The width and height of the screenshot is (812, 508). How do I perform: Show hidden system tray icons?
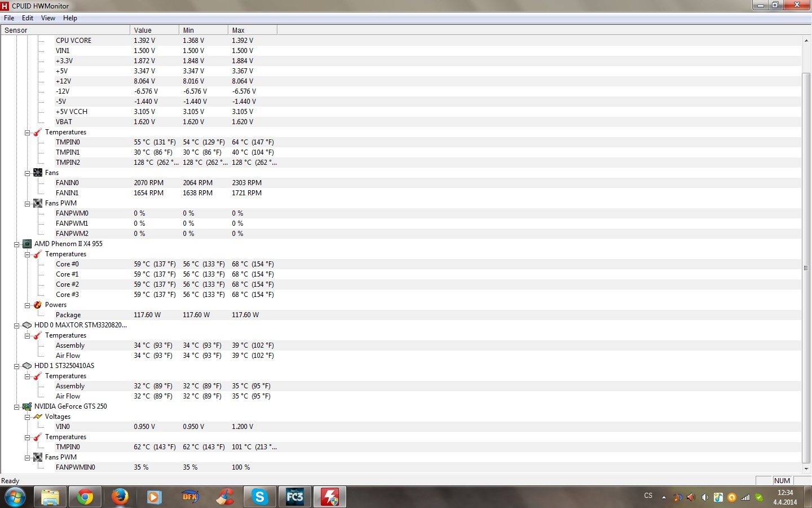click(x=664, y=497)
